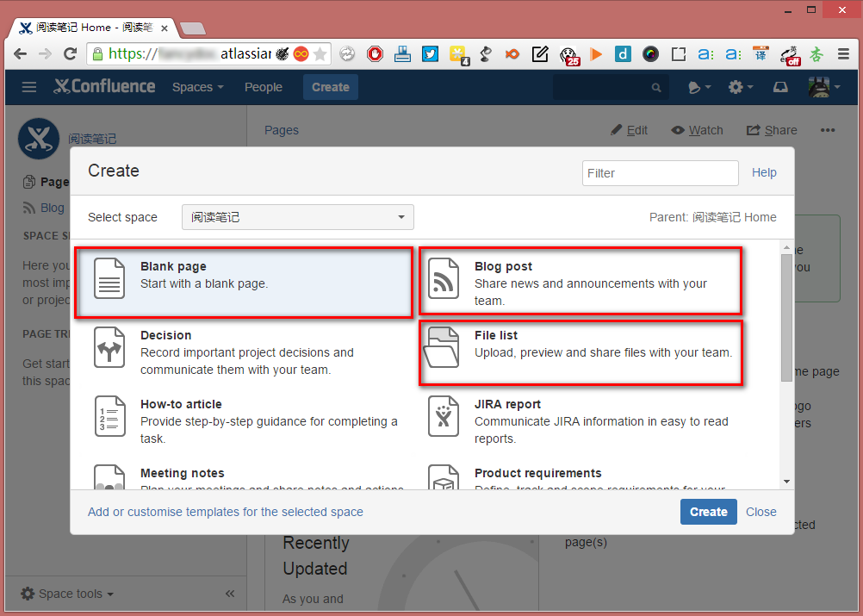
Task: Edit the current page
Action: coord(629,130)
